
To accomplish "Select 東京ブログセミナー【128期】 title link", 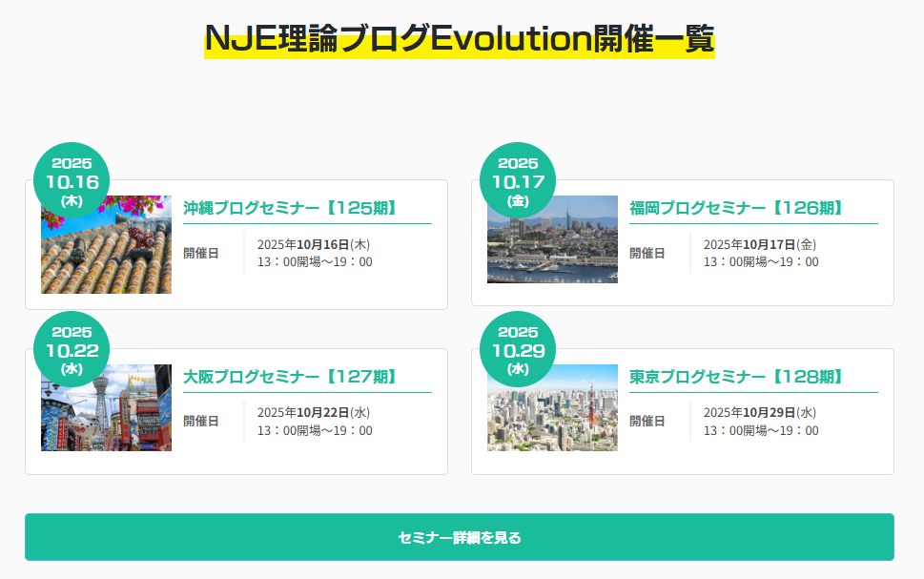I will click(x=736, y=377).
